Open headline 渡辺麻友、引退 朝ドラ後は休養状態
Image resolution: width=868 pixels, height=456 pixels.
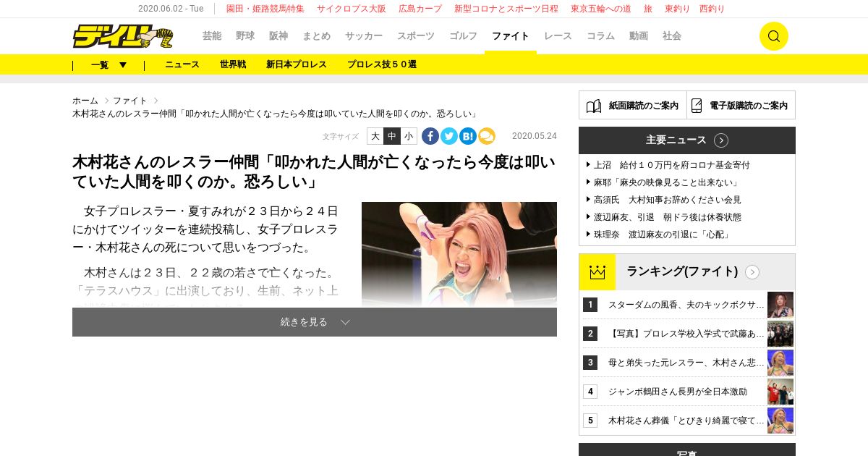[x=668, y=217]
